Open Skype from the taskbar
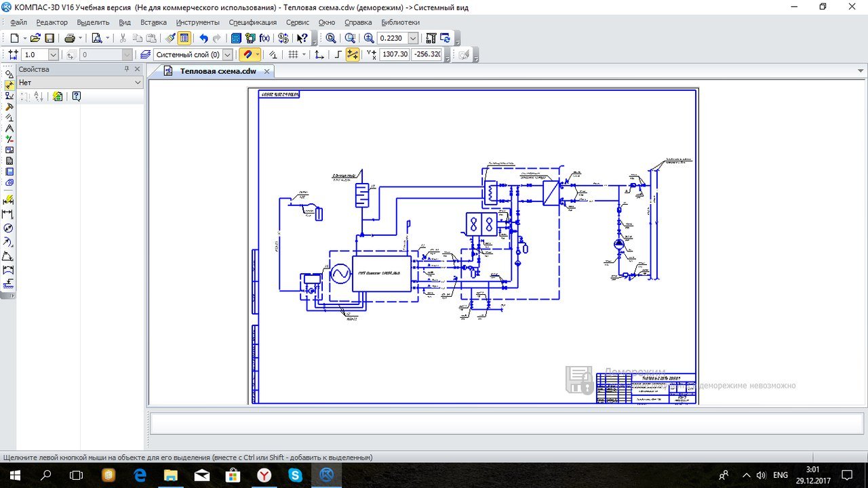 point(295,475)
